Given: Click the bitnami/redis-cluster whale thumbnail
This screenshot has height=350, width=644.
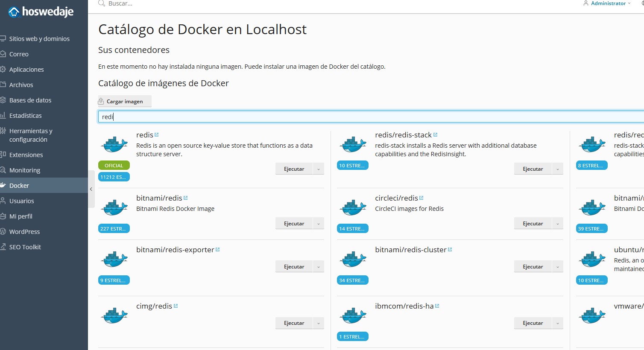Looking at the screenshot, I should click(x=353, y=259).
